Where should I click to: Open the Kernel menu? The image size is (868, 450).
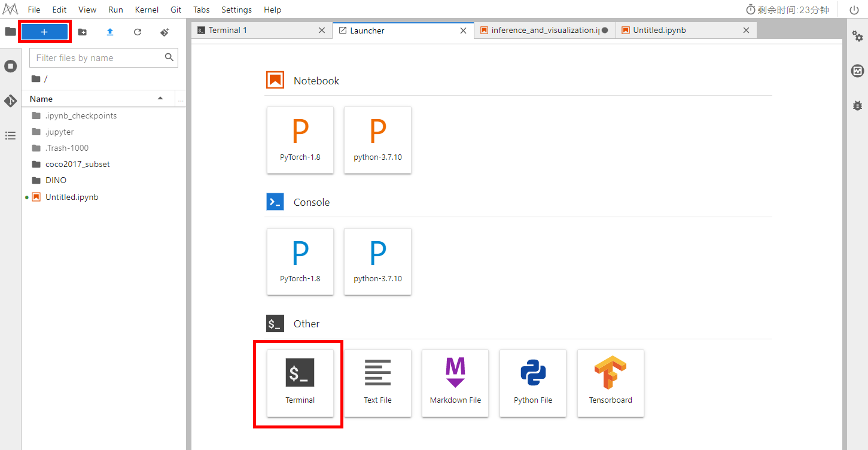tap(147, 10)
